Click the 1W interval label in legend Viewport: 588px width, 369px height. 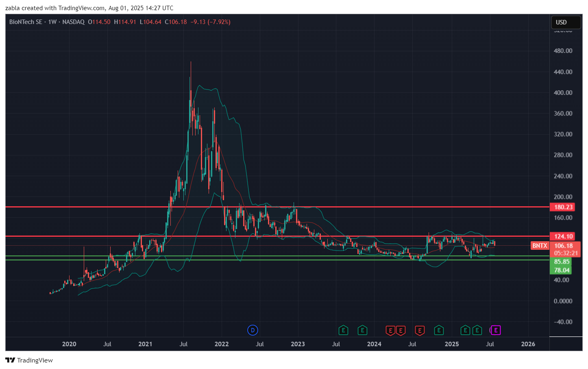coord(52,22)
